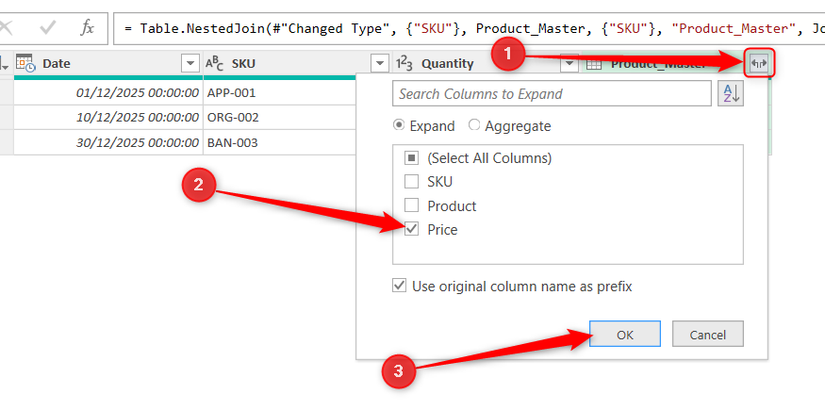Click Cancel in the expand dialog
This screenshot has height=409, width=825.
click(707, 335)
